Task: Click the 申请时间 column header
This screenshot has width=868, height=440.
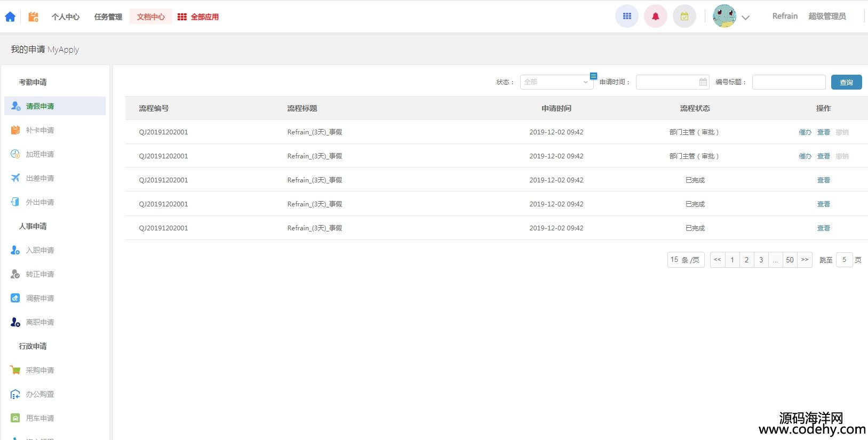Action: coord(556,108)
